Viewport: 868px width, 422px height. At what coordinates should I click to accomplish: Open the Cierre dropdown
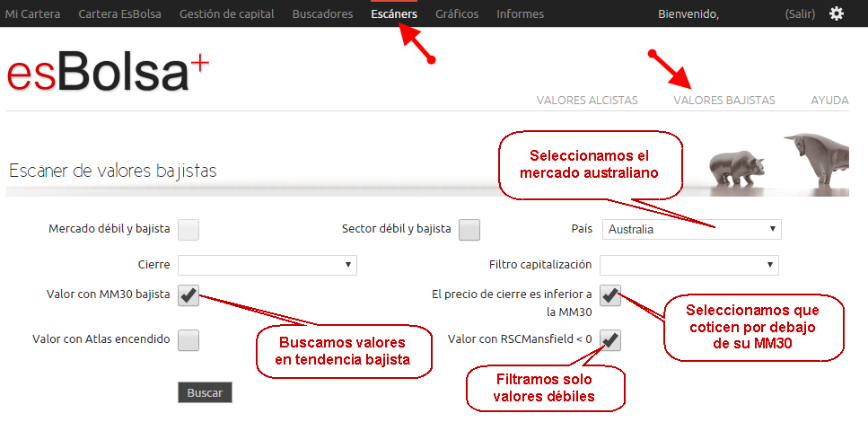267,265
